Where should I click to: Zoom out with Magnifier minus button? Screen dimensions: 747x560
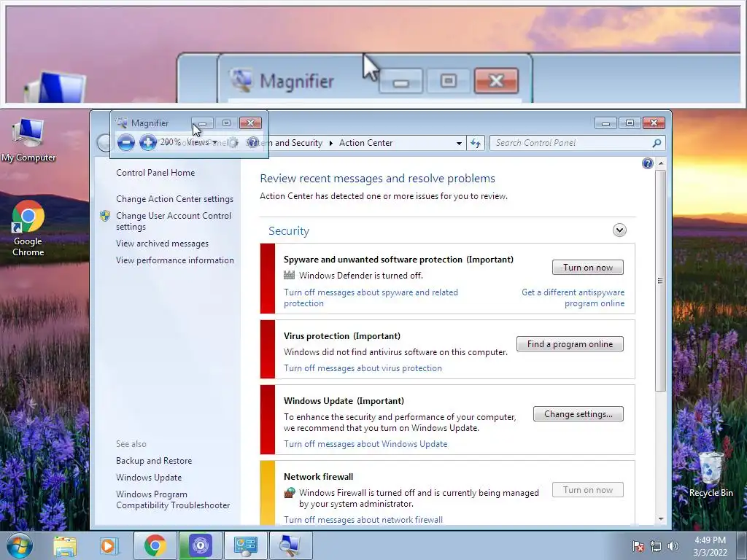click(125, 142)
